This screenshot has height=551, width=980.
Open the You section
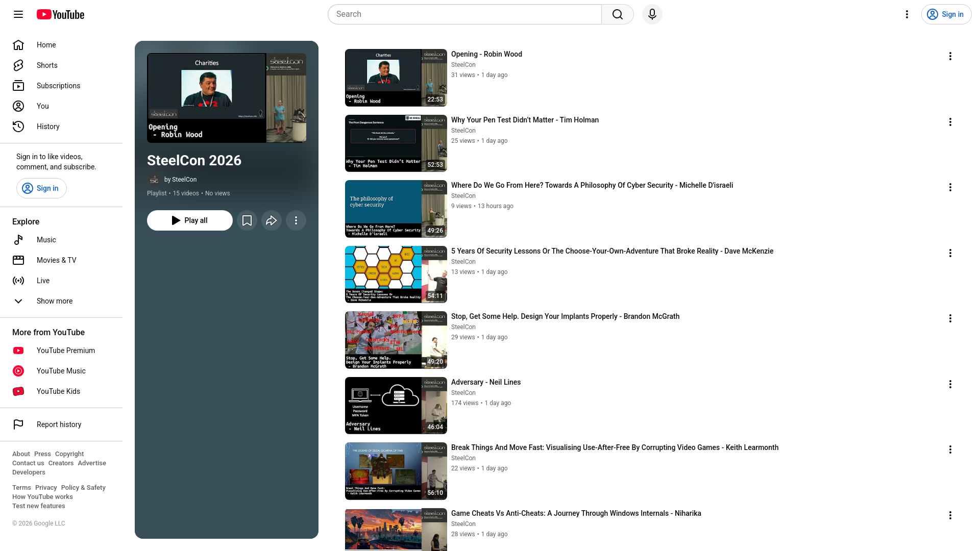[61, 106]
